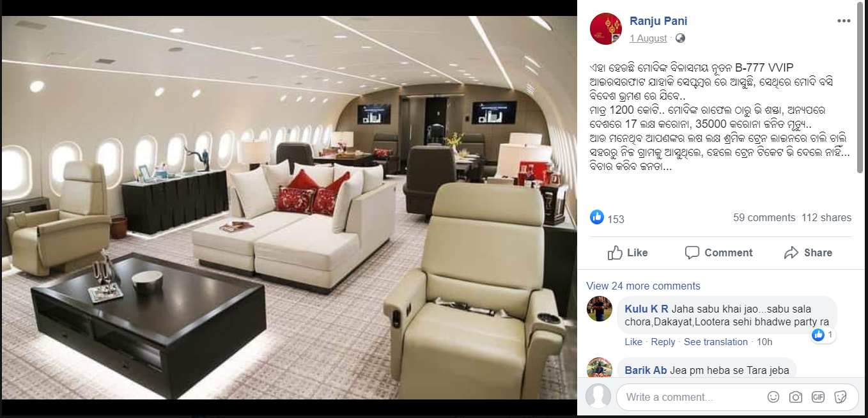Viewport: 868px width, 418px height.
Task: See translation of Kulu K R's comment
Action: pos(716,342)
